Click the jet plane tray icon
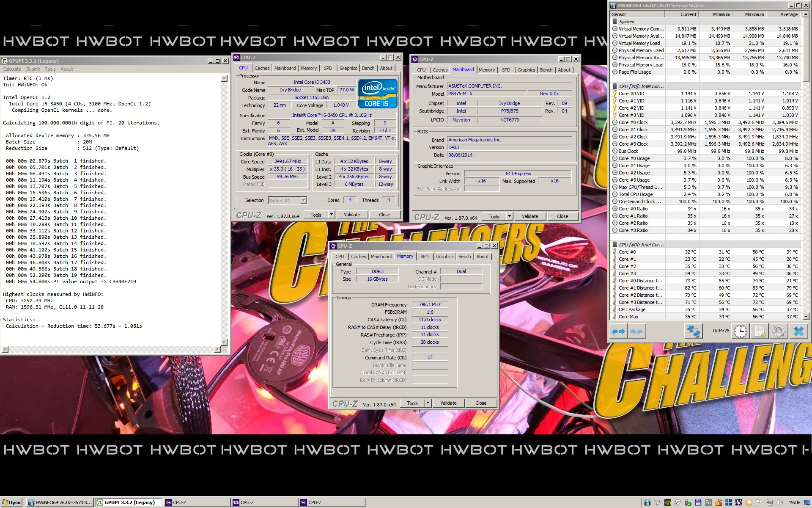This screenshot has width=812, height=508. point(658,502)
